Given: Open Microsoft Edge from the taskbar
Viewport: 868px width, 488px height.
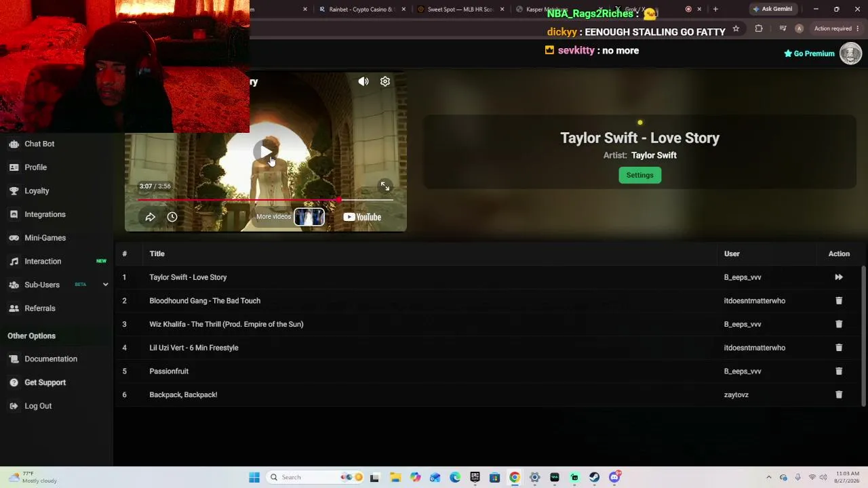Looking at the screenshot, I should coord(455,477).
